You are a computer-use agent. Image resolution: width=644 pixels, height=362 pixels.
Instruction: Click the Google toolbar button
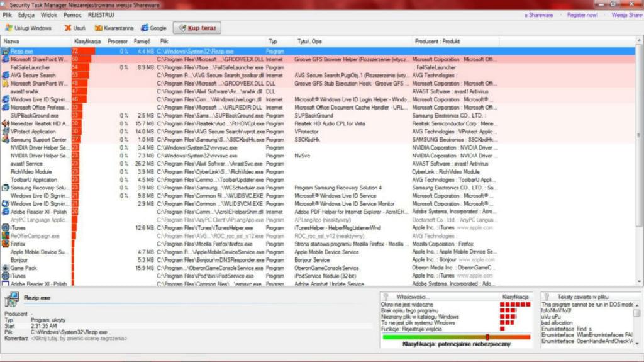[x=153, y=28]
